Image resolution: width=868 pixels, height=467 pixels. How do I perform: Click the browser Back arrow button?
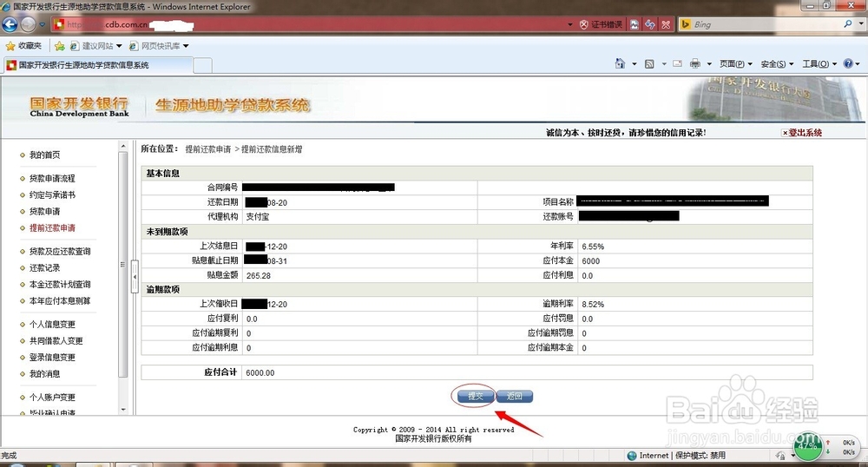(x=10, y=24)
